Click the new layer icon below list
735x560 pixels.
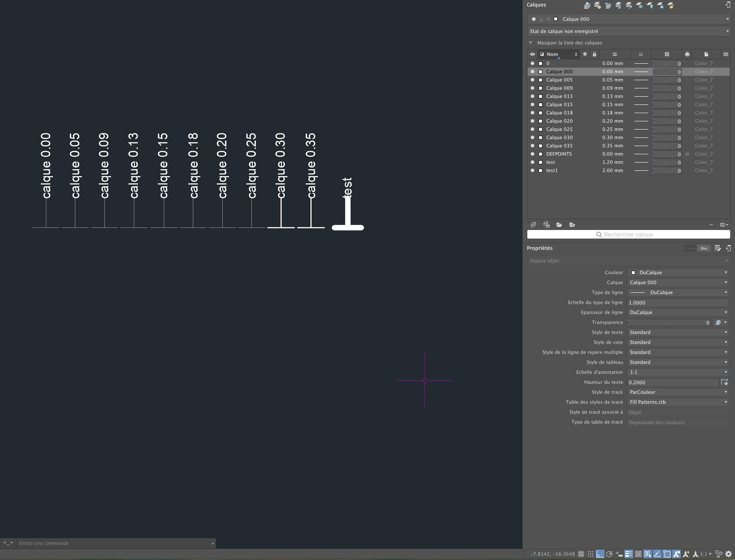tap(533, 225)
